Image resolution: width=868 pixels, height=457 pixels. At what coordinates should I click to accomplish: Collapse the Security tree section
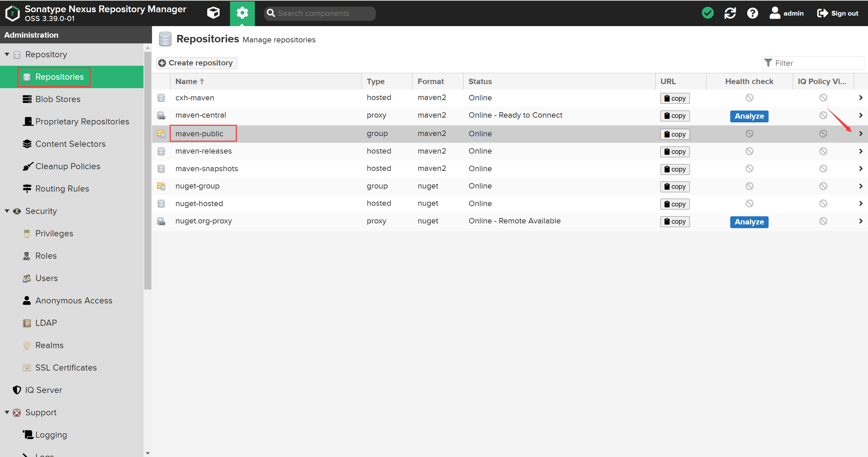[x=7, y=211]
